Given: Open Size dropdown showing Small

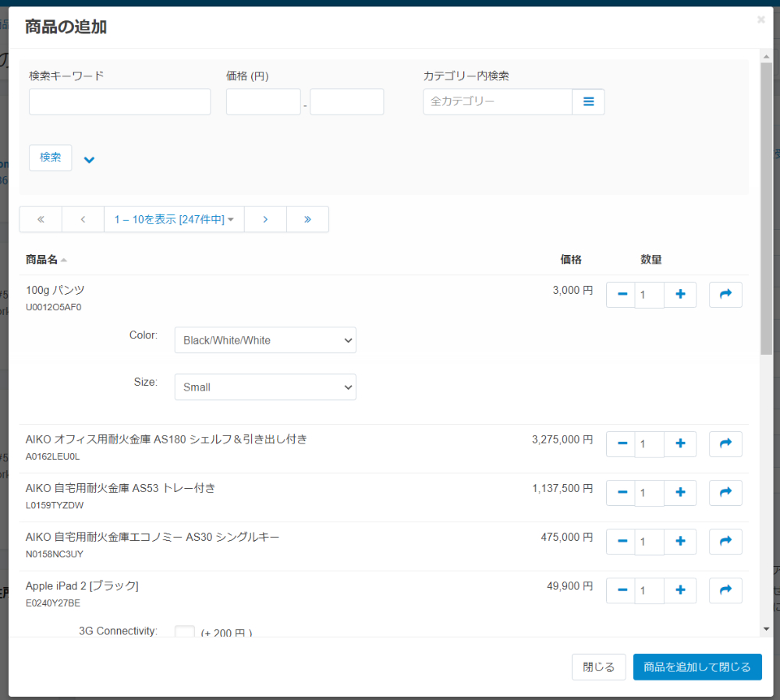Looking at the screenshot, I should (x=265, y=387).
